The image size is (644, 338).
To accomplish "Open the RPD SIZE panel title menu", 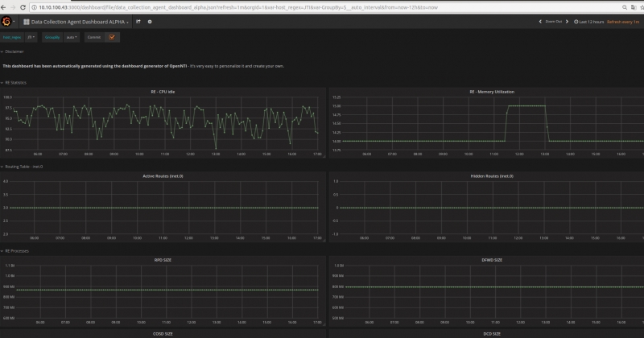I will (163, 260).
